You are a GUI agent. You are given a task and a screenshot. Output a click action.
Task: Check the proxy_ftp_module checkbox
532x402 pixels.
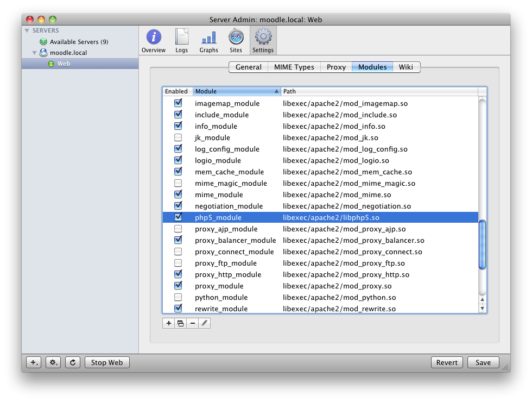(178, 263)
